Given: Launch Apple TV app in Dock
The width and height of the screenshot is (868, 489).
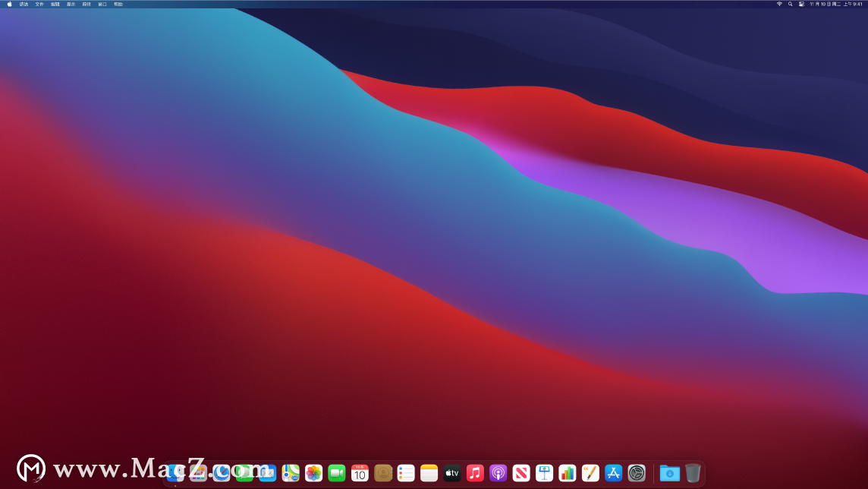Looking at the screenshot, I should coord(452,473).
